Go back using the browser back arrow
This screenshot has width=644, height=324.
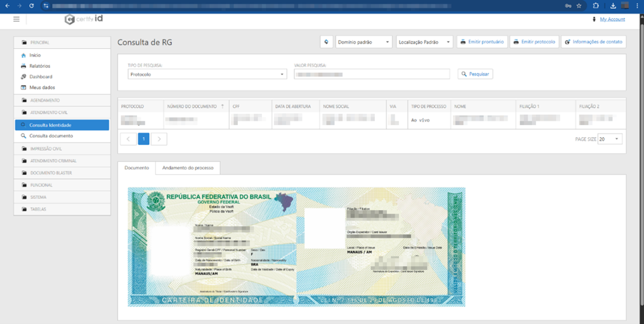point(7,6)
